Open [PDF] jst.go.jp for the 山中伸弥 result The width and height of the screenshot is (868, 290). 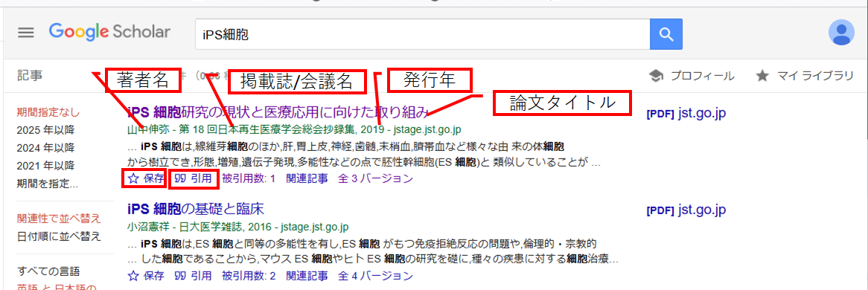(686, 114)
